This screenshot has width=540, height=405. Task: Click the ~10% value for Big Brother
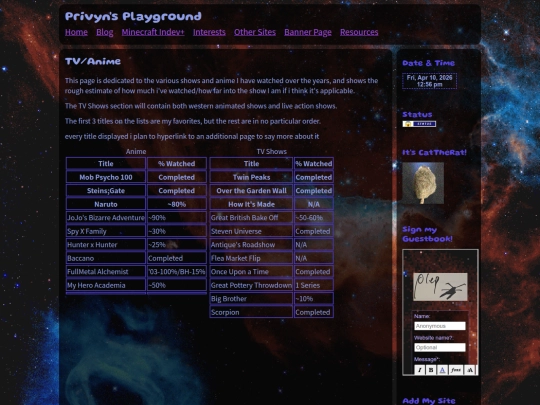pyautogui.click(x=314, y=299)
